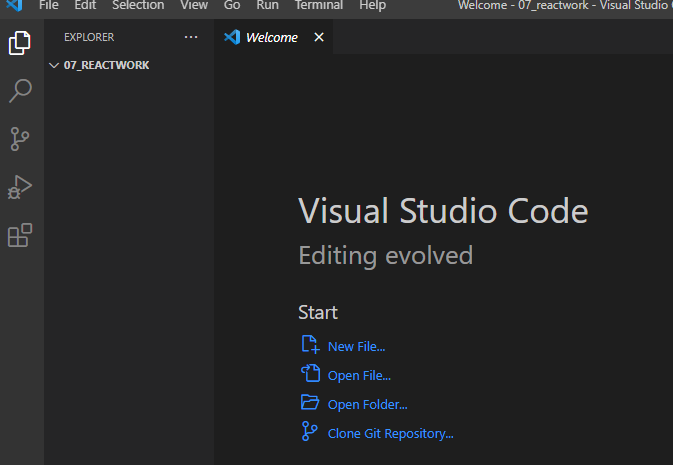Click the VS Code logo in title bar
Screen dimensions: 673x465
pyautogui.click(x=14, y=5)
